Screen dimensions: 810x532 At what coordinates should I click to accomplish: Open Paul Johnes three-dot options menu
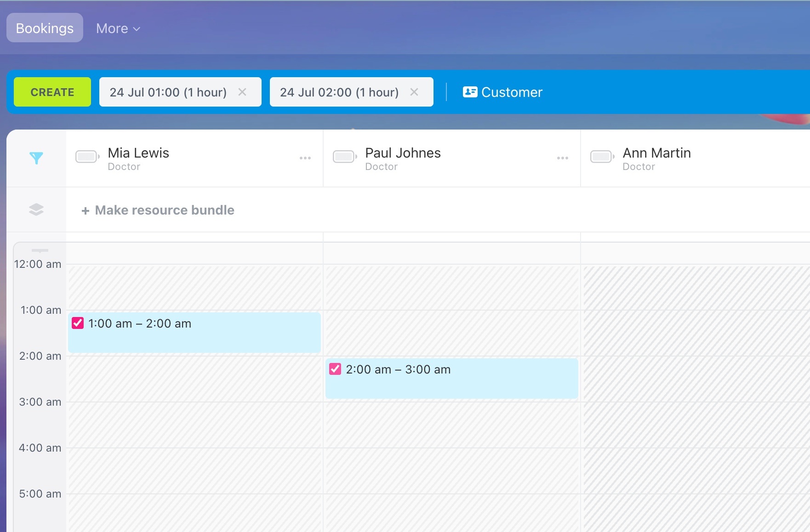tap(563, 158)
